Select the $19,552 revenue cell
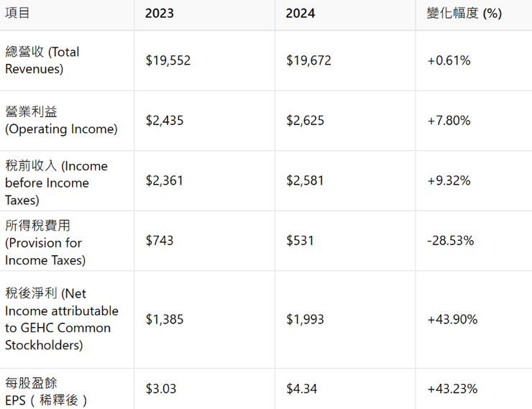The width and height of the screenshot is (532, 409). (168, 60)
